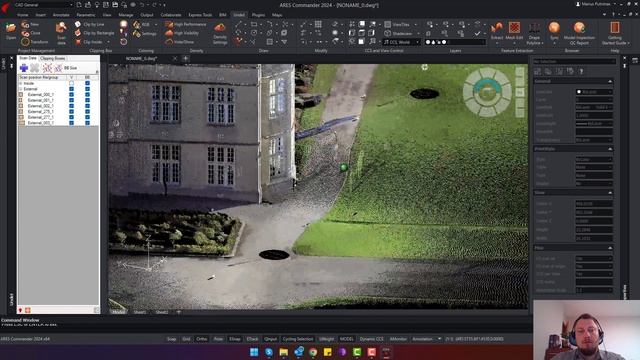Viewport: 640px width, 360px height.
Task: Toggle visibility checkbox for Inside group
Action: point(71,83)
